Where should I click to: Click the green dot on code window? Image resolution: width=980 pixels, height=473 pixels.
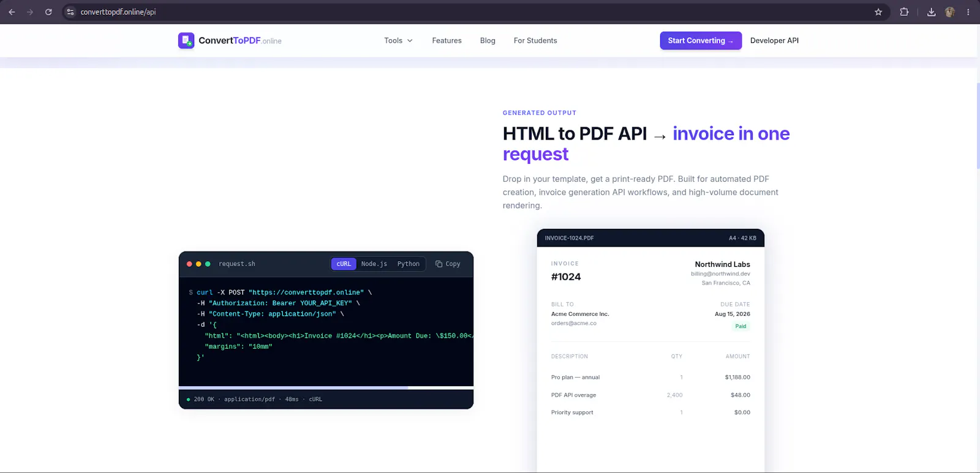tap(208, 264)
